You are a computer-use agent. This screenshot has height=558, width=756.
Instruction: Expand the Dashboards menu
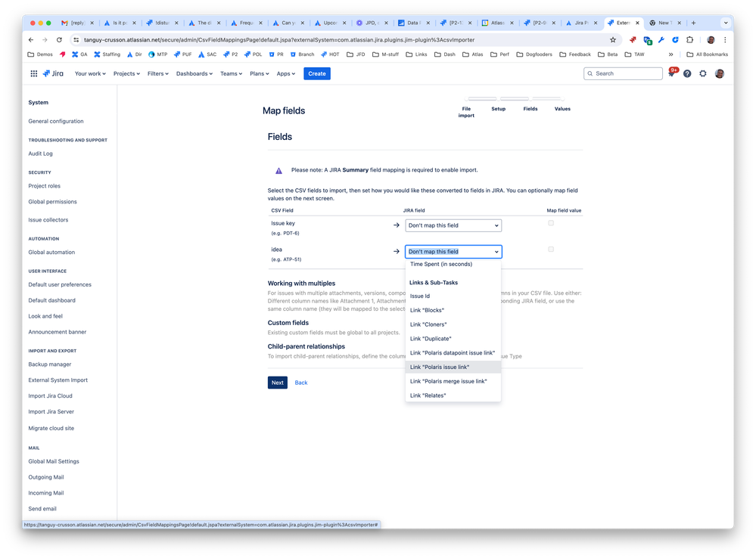194,74
